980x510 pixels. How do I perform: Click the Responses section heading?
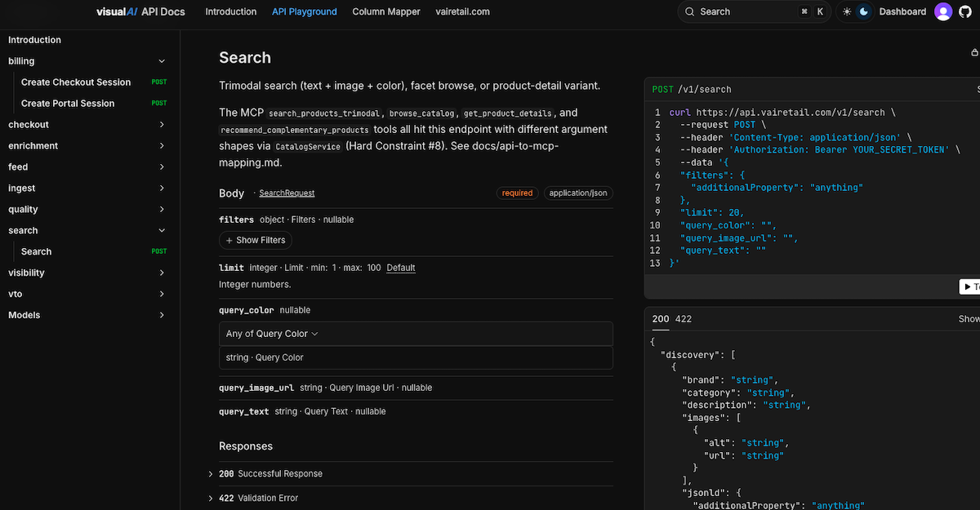[246, 446]
